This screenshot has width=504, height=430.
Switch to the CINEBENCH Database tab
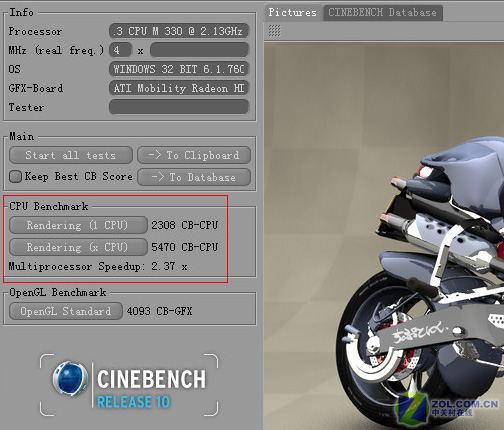pyautogui.click(x=382, y=13)
